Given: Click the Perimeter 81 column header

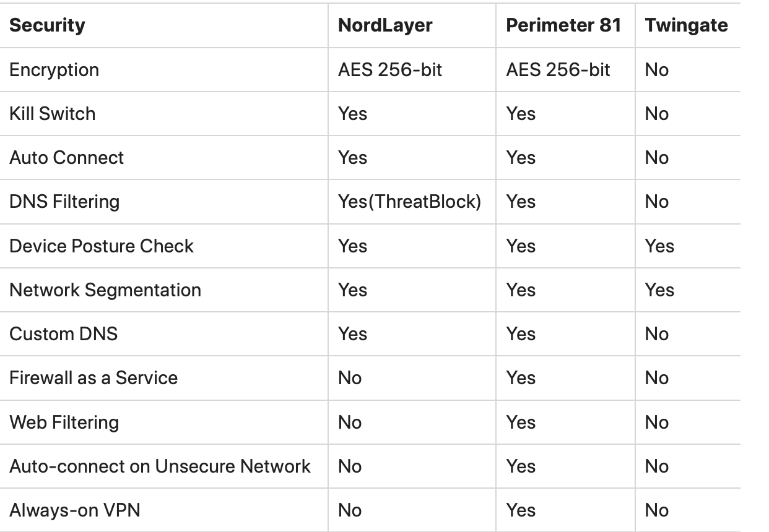Looking at the screenshot, I should [x=563, y=25].
